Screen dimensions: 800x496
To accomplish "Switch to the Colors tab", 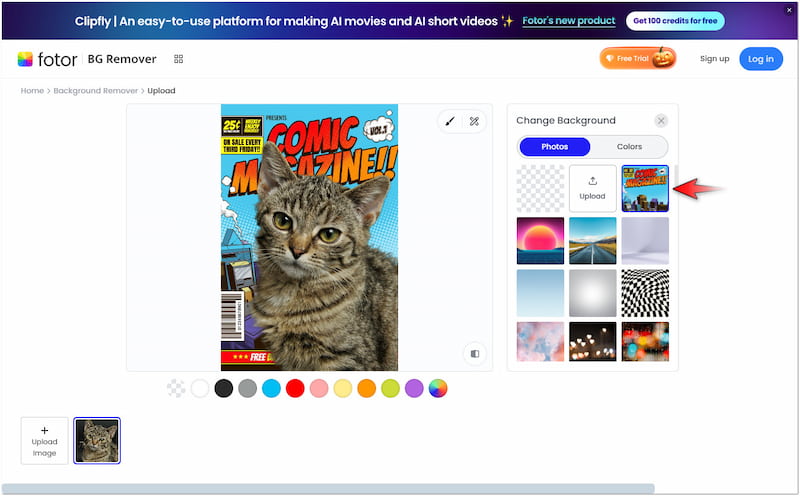I will click(x=629, y=147).
